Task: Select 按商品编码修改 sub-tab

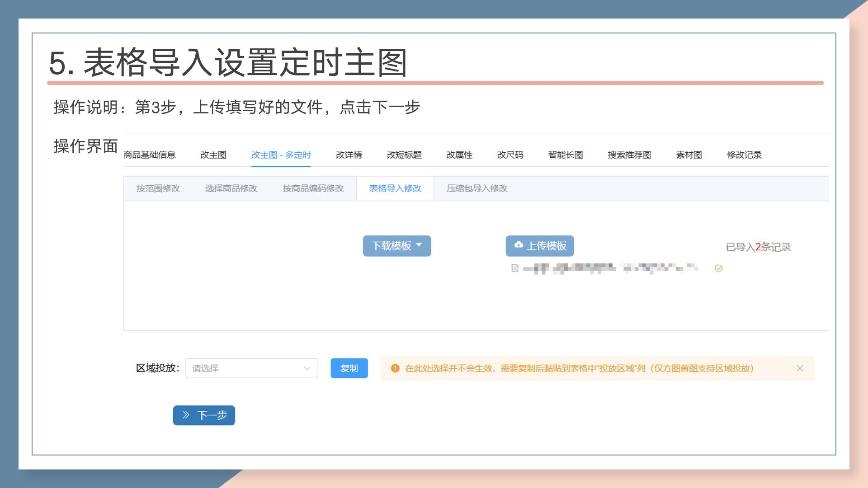Action: coord(313,188)
